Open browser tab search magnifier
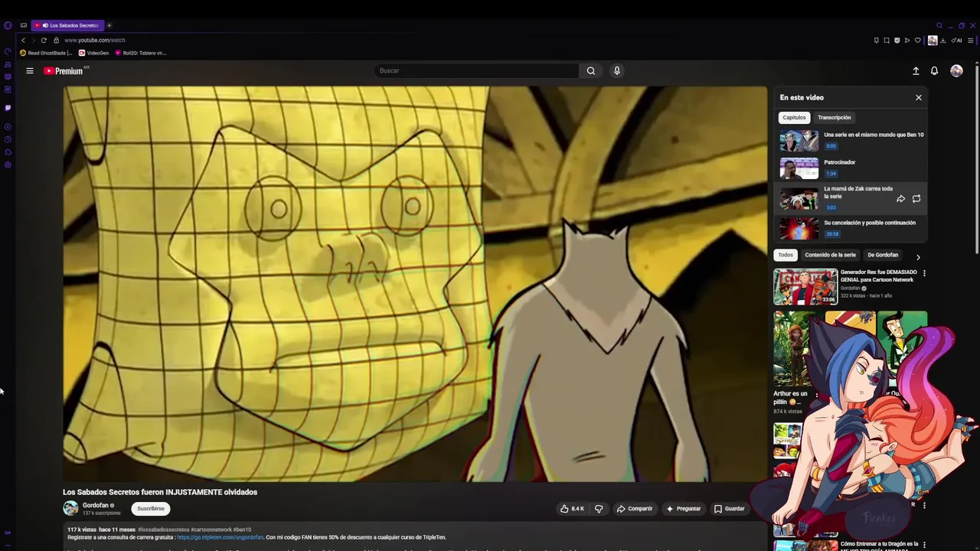Screen dimensions: 980x551 pos(939,25)
